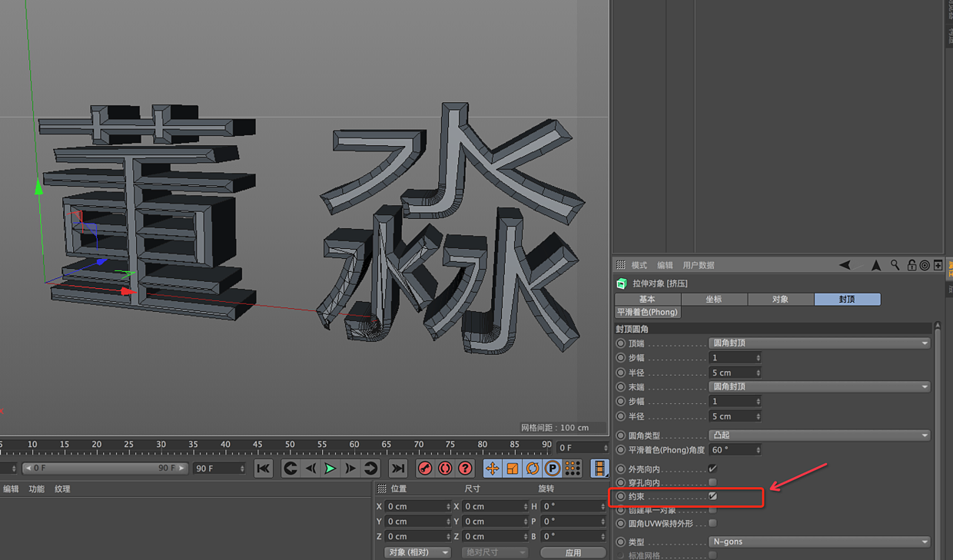The image size is (953, 560).
Task: Open keyframe selection question mark icon
Action: click(465, 468)
